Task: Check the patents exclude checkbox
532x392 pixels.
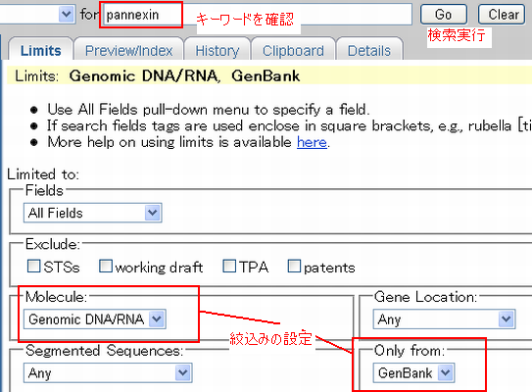Action: point(294,267)
